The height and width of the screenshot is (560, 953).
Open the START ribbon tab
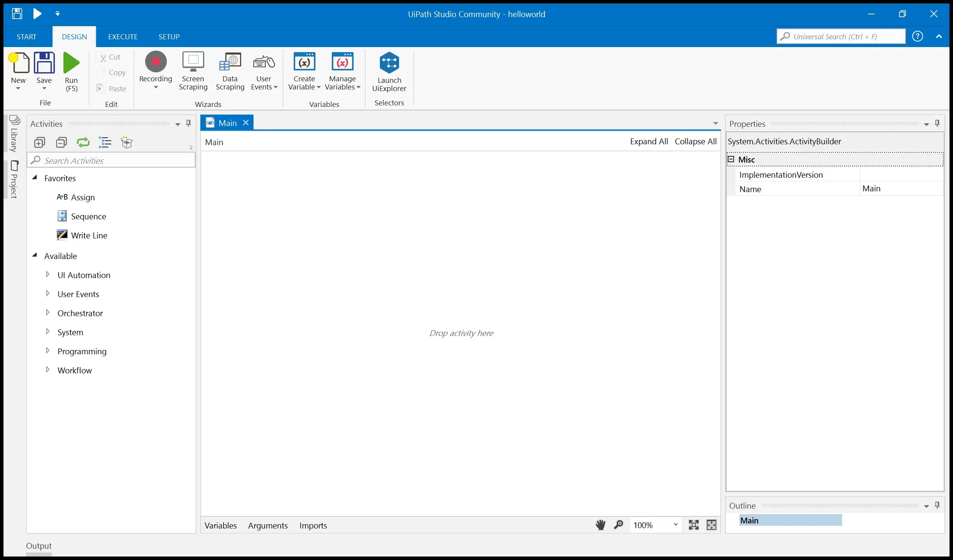pyautogui.click(x=26, y=37)
